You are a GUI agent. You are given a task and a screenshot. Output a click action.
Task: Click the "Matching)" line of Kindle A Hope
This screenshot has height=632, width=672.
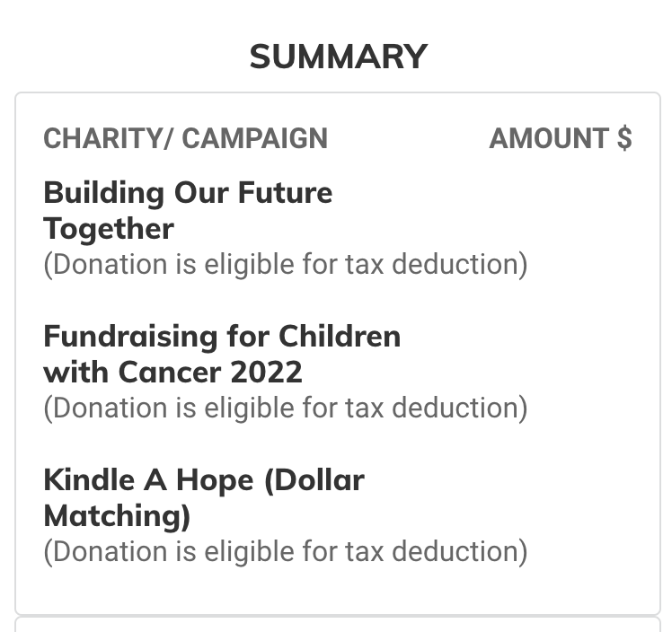[117, 516]
